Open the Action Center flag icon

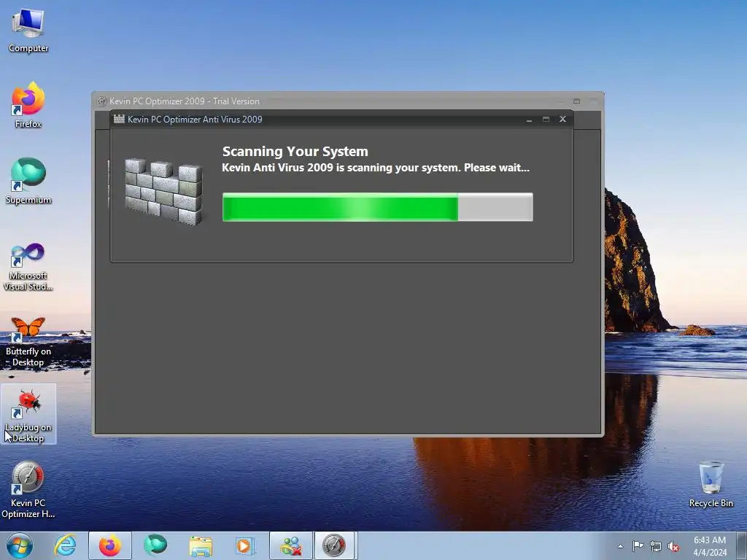coord(638,546)
